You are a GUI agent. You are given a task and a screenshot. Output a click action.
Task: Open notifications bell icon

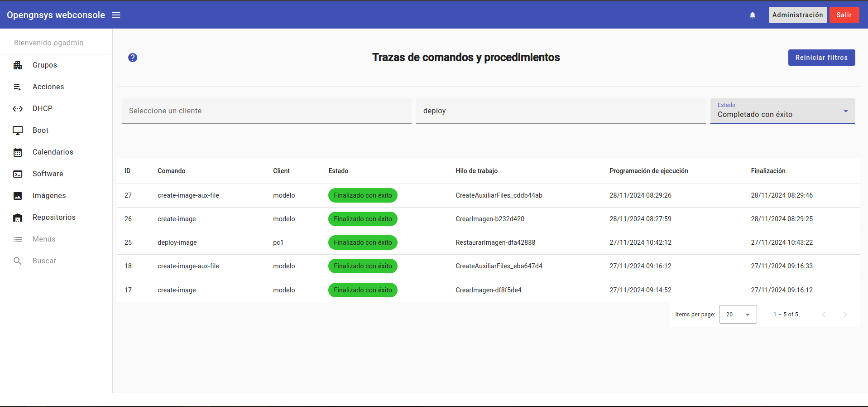tap(752, 15)
